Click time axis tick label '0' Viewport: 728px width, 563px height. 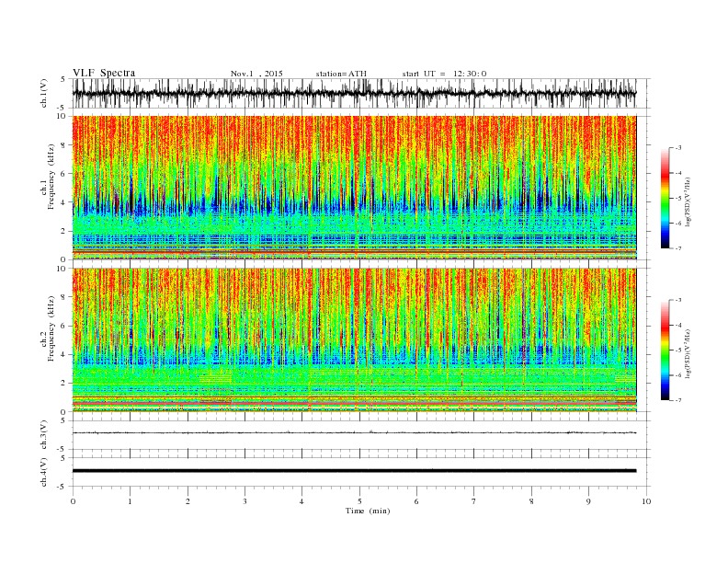point(73,501)
